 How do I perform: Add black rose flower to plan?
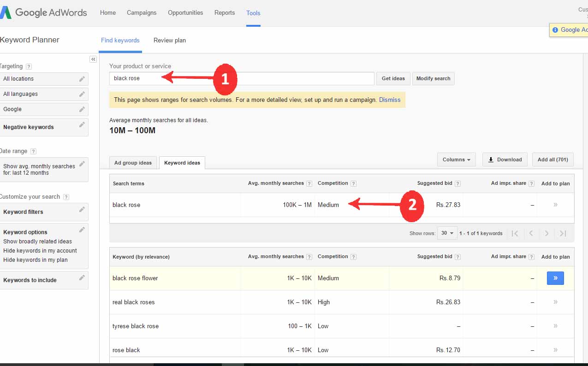(555, 278)
